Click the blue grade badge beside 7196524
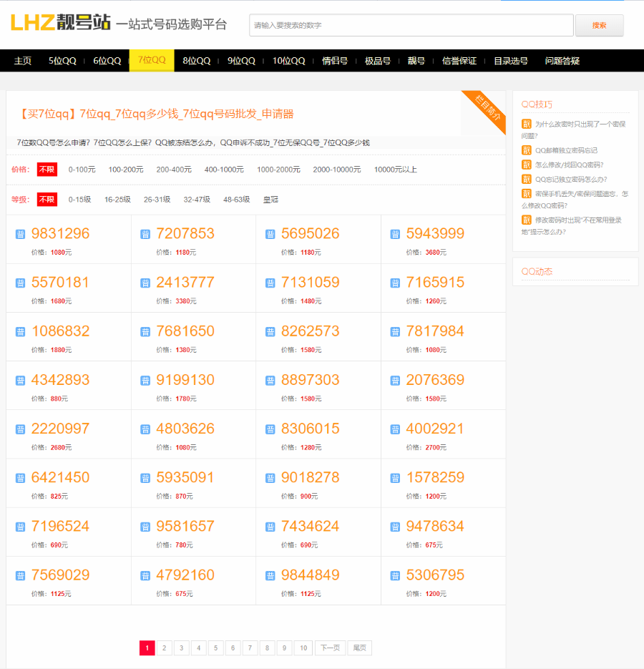The width and height of the screenshot is (644, 669). [20, 526]
